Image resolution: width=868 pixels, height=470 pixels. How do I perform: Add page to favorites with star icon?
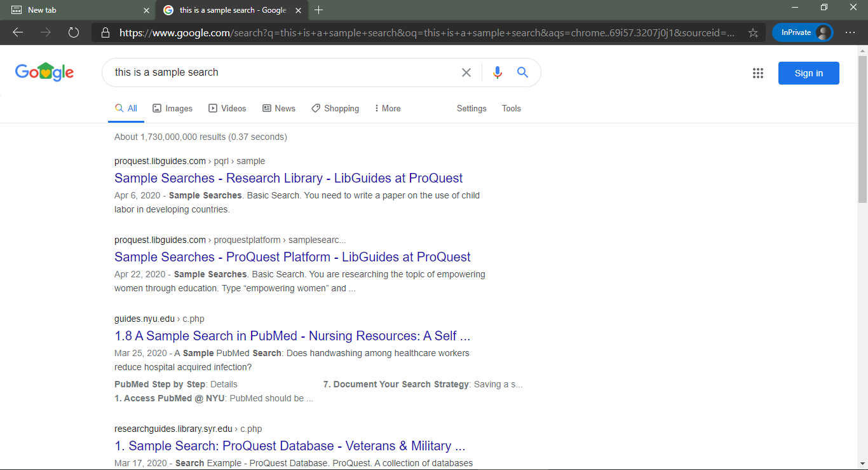click(753, 32)
